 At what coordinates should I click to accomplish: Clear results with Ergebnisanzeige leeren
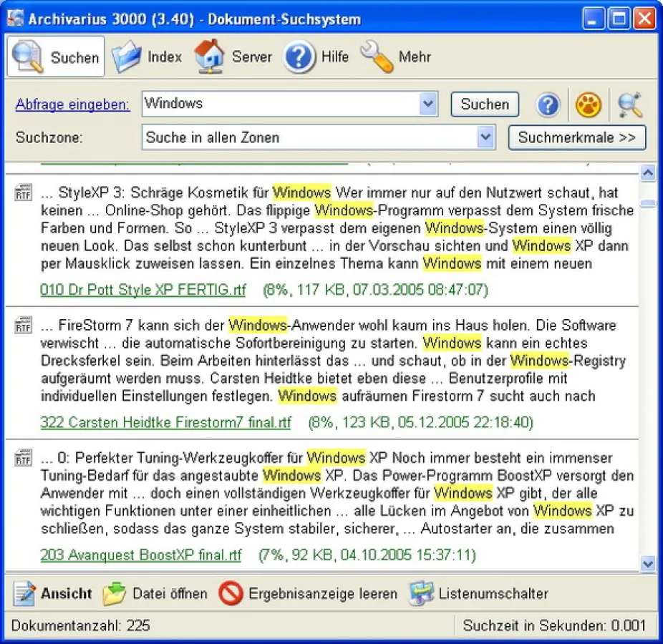click(308, 594)
